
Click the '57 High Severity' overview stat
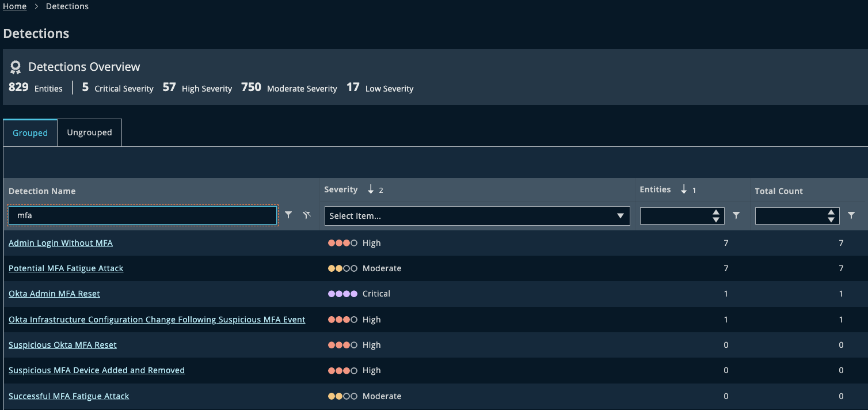pos(197,88)
